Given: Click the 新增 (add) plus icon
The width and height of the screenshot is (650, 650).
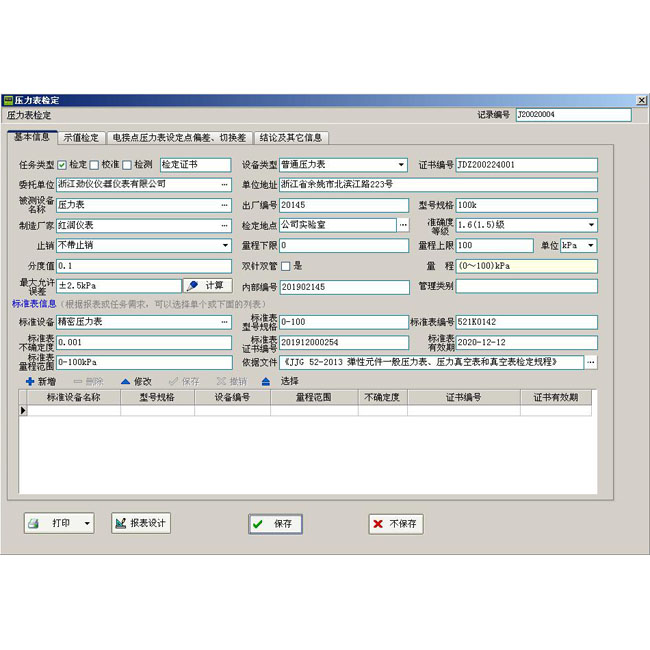Looking at the screenshot, I should 30,381.
